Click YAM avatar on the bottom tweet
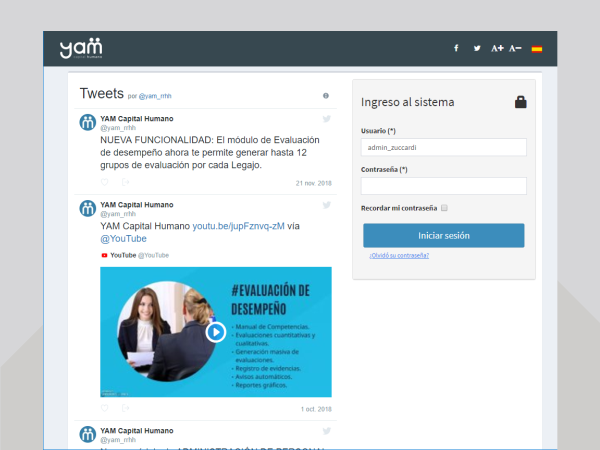The width and height of the screenshot is (600, 450). click(88, 434)
